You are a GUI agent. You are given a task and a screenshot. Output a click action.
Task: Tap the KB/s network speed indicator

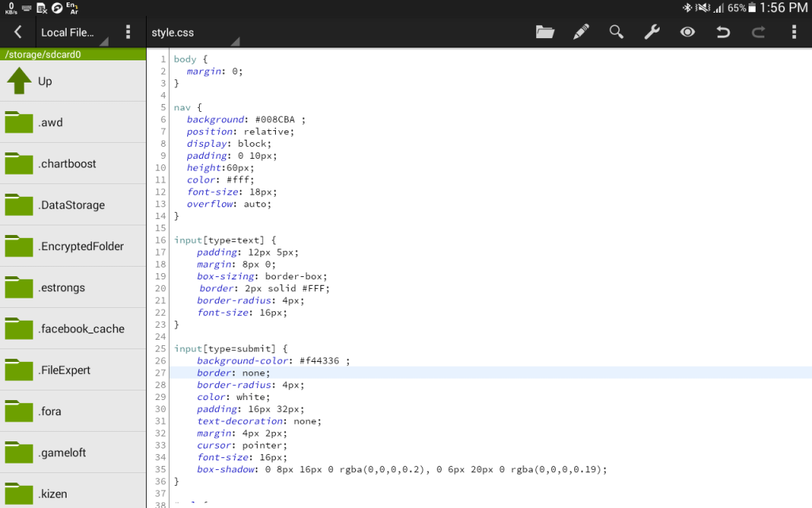(11, 8)
